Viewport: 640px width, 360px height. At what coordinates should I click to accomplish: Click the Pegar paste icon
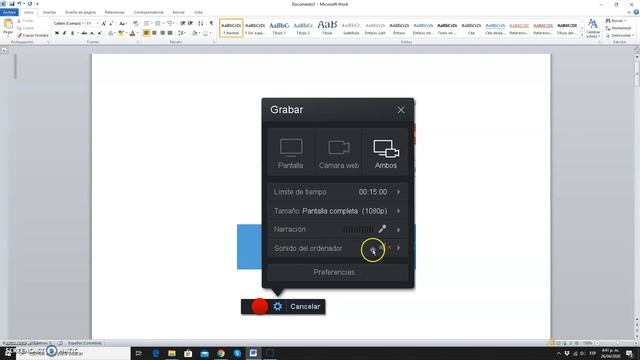tap(8, 24)
